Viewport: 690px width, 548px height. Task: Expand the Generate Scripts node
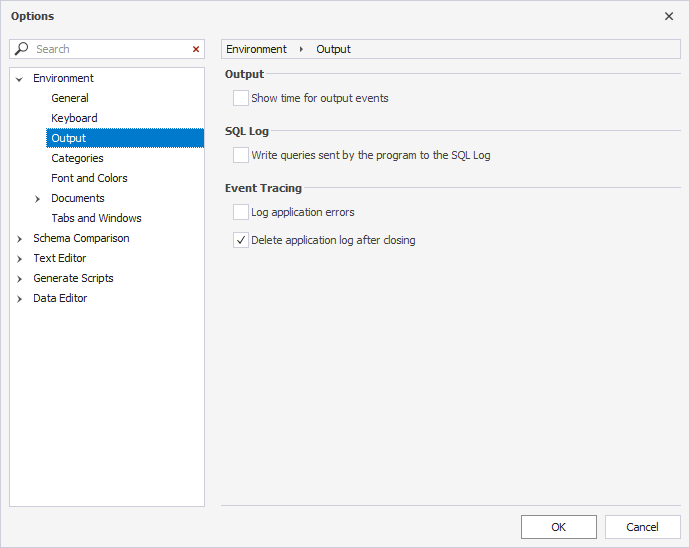click(19, 279)
